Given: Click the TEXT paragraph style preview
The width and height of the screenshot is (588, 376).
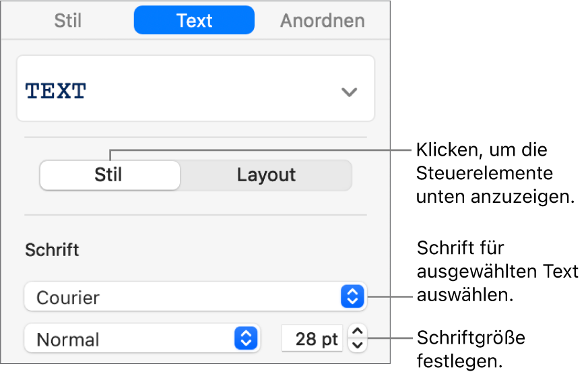Looking at the screenshot, I should (x=56, y=92).
